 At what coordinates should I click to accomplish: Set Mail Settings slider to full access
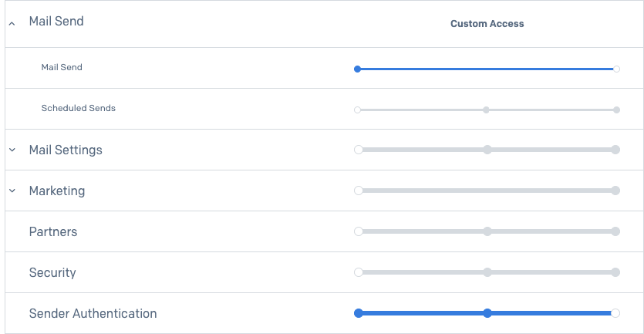(x=615, y=150)
